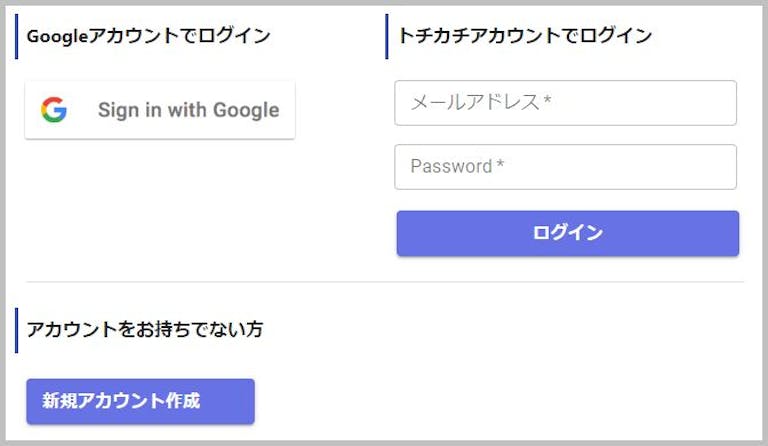Click into the Password field
Screen dimensions: 768x446
(565, 167)
